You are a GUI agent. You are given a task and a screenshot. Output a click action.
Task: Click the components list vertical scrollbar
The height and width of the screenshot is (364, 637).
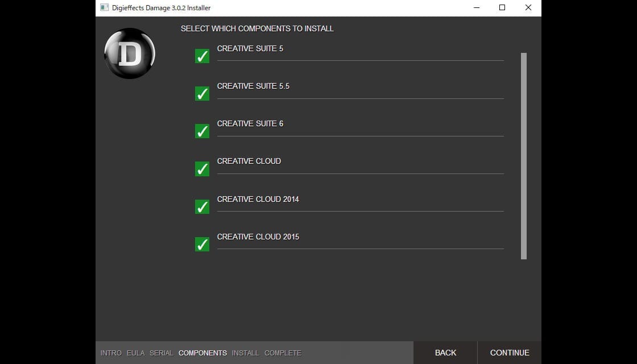tap(524, 156)
